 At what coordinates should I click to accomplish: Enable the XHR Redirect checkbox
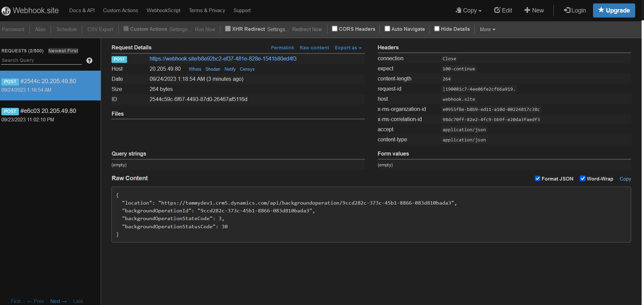click(x=228, y=29)
